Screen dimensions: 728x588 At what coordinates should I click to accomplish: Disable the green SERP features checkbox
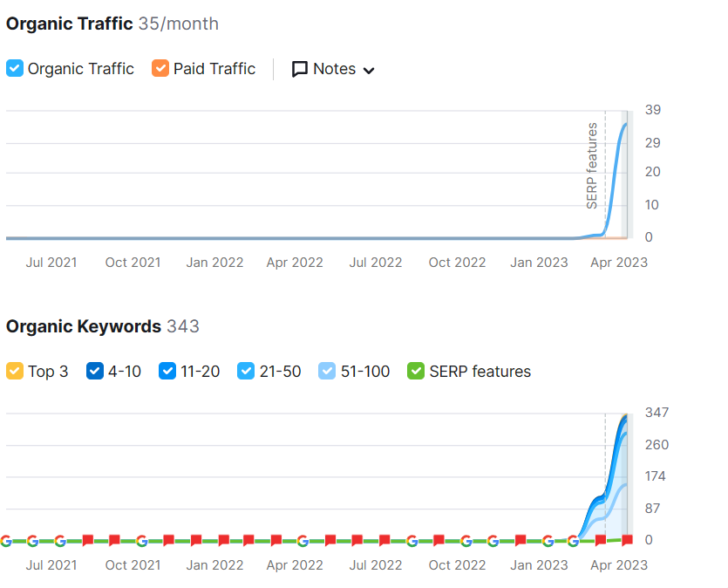pyautogui.click(x=417, y=372)
